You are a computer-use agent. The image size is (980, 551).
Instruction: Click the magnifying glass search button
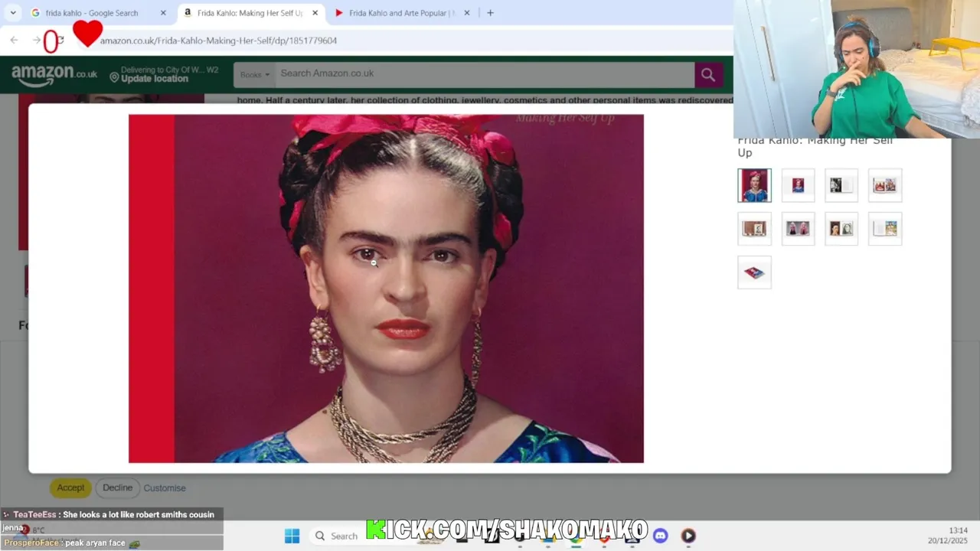click(x=707, y=74)
